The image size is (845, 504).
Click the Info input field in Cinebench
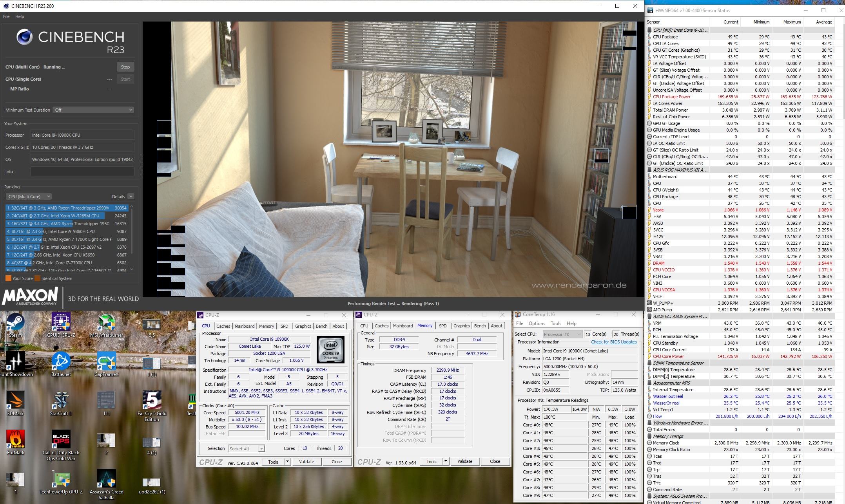click(82, 172)
